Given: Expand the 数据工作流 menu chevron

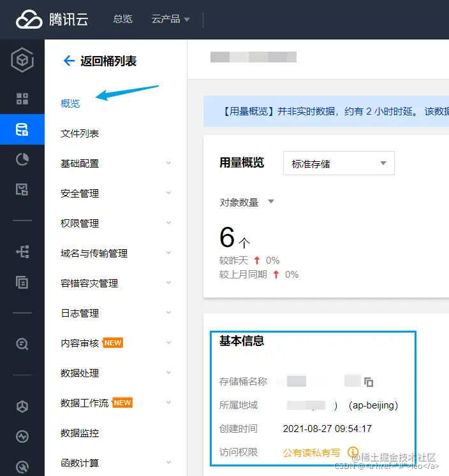Looking at the screenshot, I should click(168, 403).
